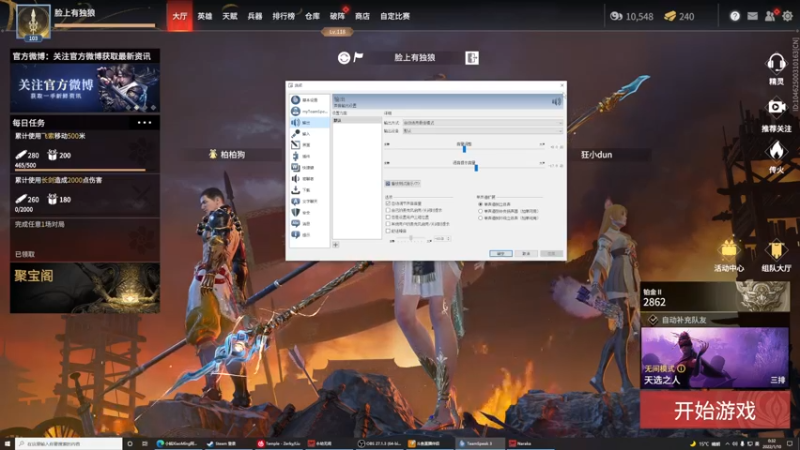800x450 pixels.
Task: Open the playback mode dropdown
Action: click(x=483, y=123)
